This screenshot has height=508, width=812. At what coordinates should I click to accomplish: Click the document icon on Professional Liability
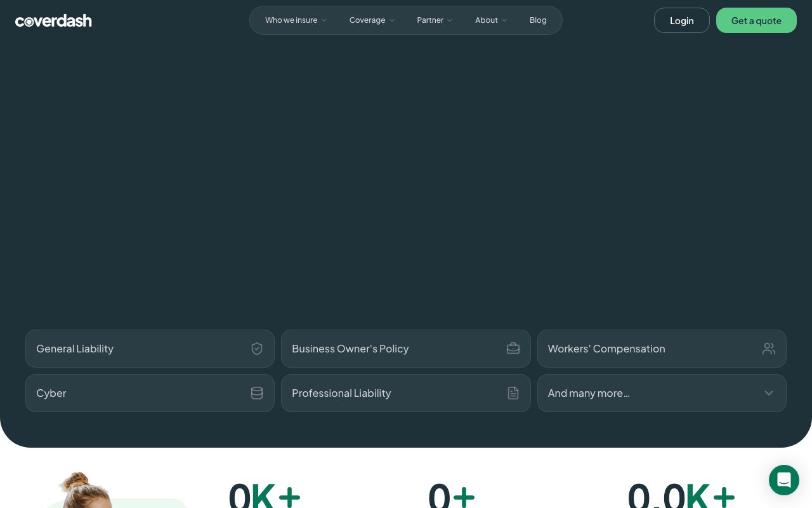coord(513,393)
